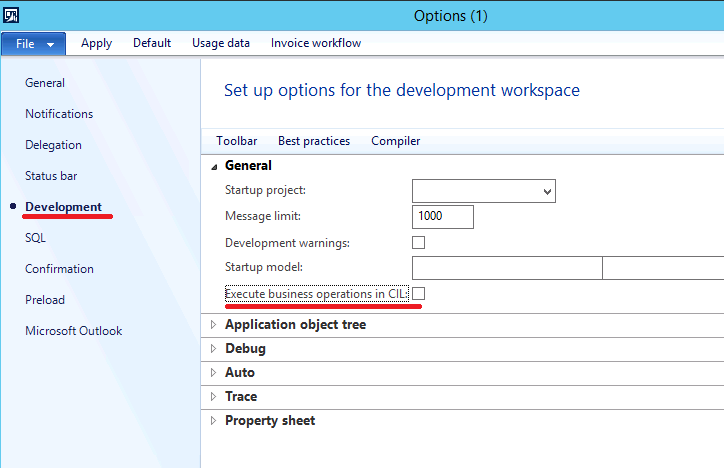
Task: Collapse the General fast tab
Action: click(x=214, y=167)
